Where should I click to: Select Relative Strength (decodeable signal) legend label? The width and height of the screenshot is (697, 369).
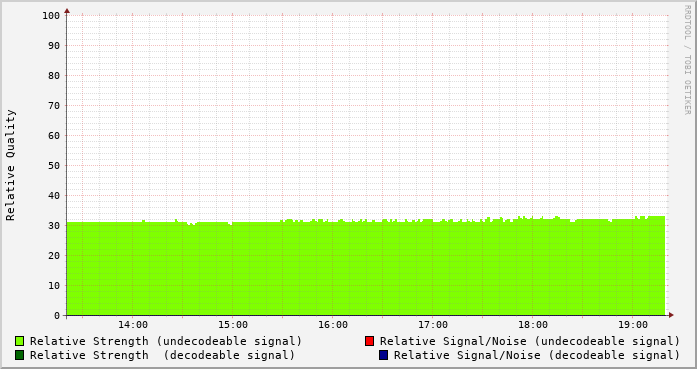162,355
